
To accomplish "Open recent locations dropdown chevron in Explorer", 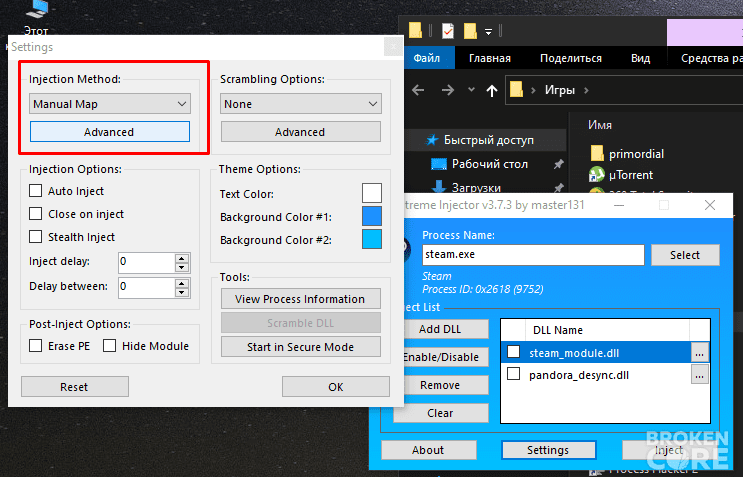I will 471,90.
